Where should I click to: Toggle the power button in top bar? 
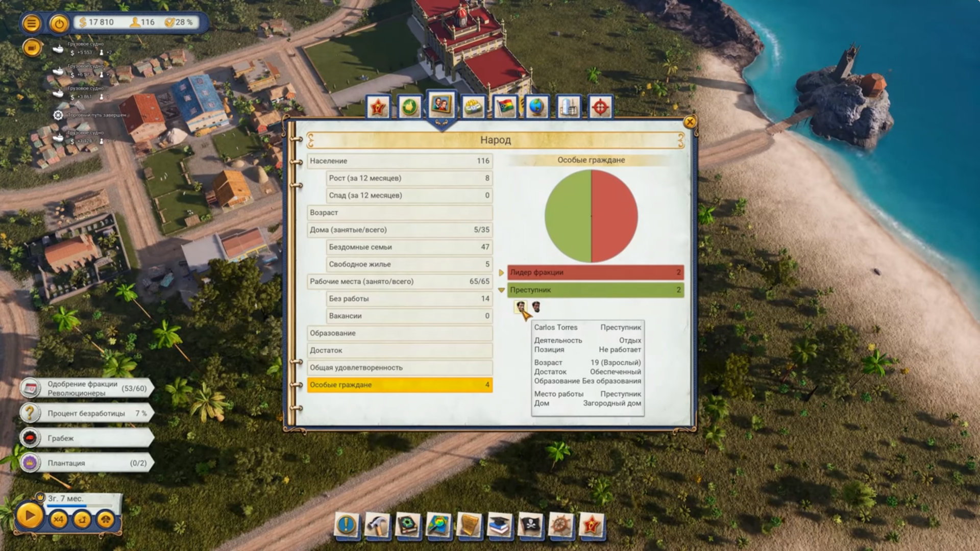click(59, 23)
